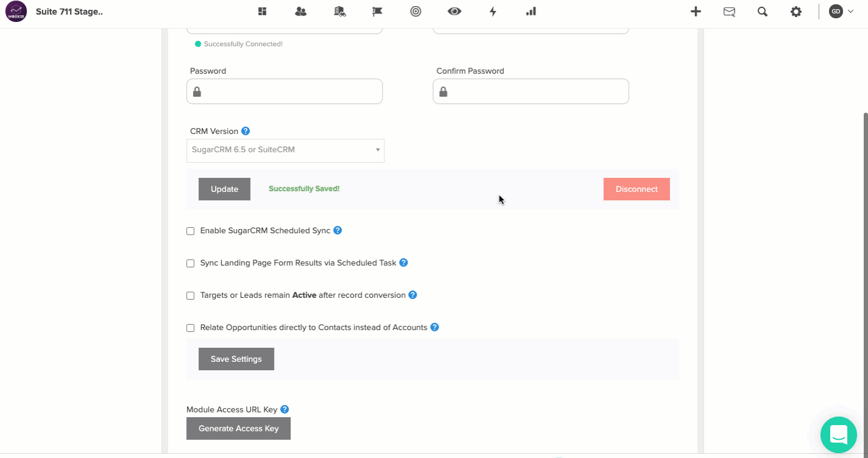The width and height of the screenshot is (868, 458).
Task: Click help icon for Module Access URL Key
Action: coord(284,410)
